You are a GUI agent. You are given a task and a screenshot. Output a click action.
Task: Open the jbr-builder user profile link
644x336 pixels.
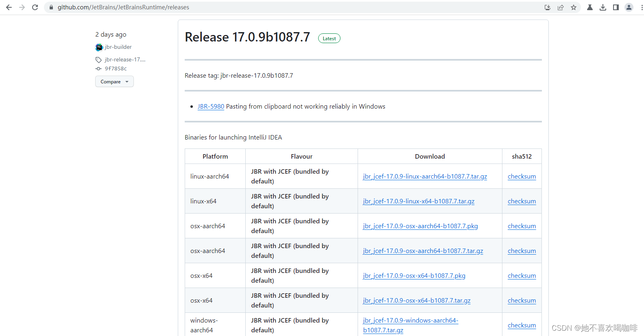tap(118, 47)
